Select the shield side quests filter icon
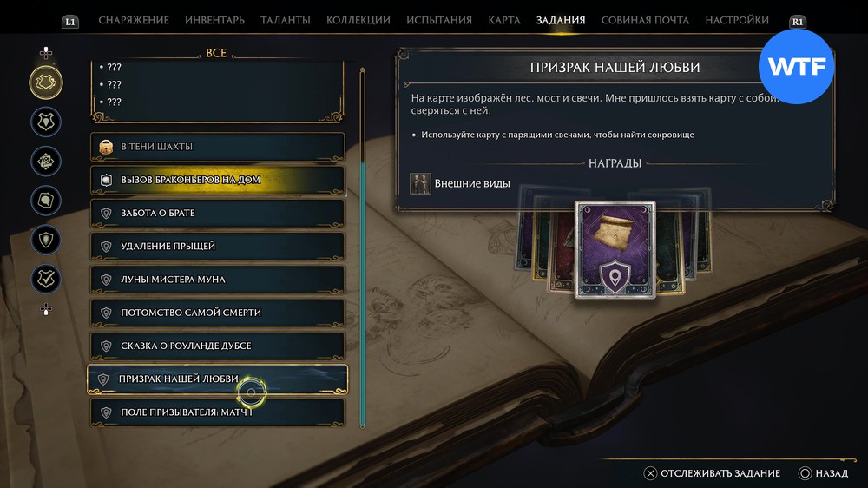 [46, 240]
